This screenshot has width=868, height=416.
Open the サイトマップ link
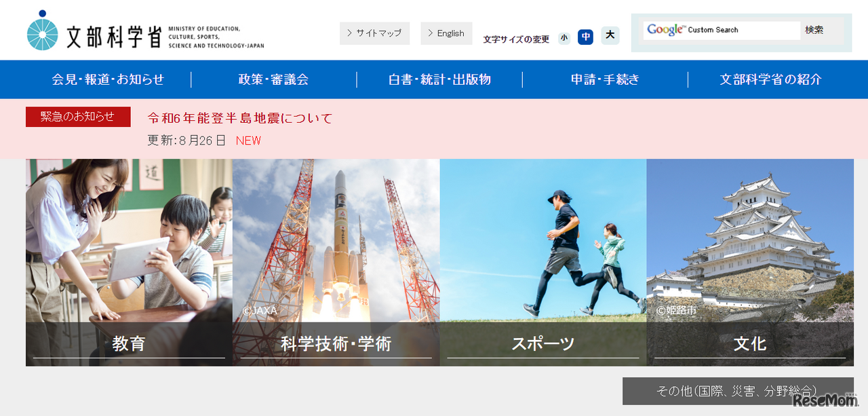pos(374,33)
